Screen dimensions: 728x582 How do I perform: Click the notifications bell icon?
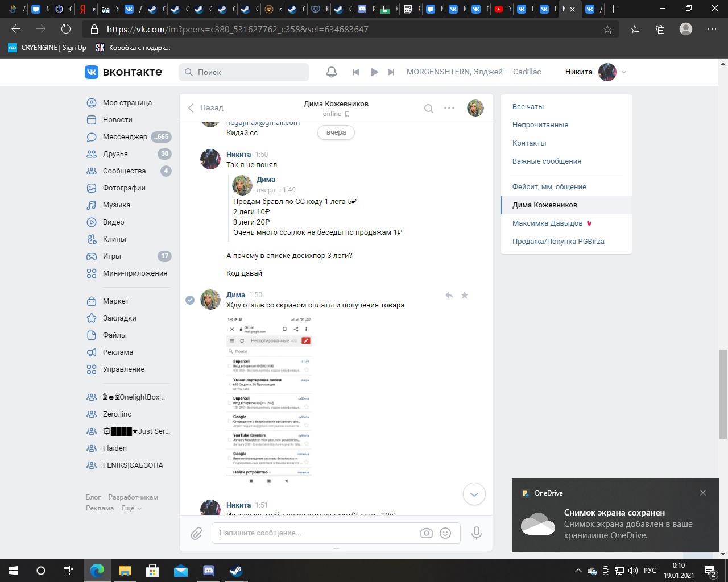[x=332, y=72]
